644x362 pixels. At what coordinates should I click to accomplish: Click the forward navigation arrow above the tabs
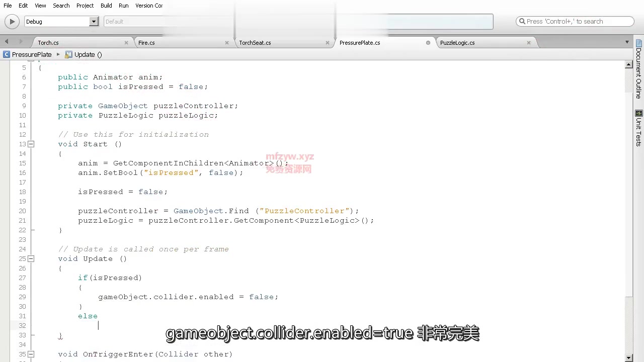20,42
